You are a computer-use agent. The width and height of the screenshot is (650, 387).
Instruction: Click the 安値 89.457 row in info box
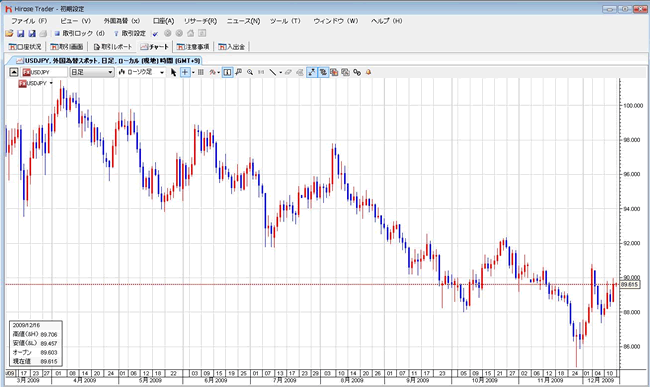(35, 343)
